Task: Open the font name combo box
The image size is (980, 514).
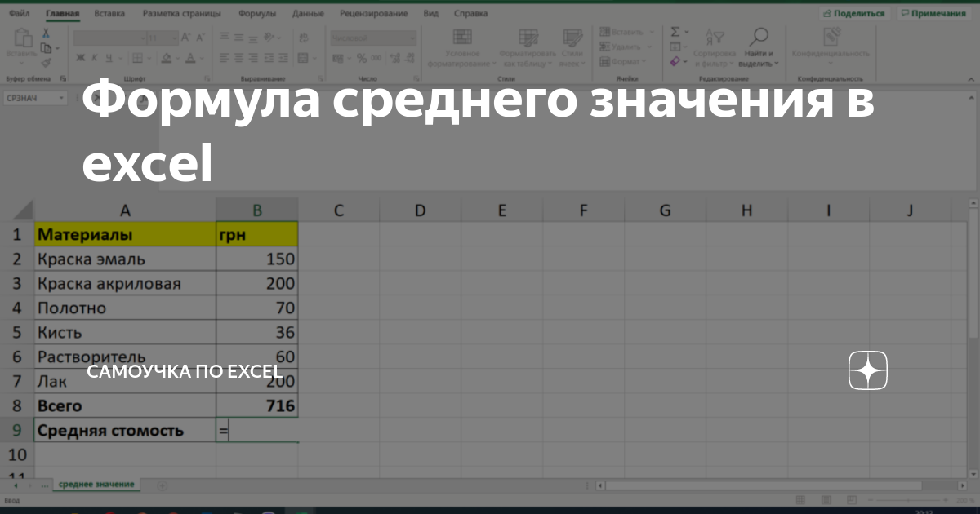Action: (x=109, y=38)
